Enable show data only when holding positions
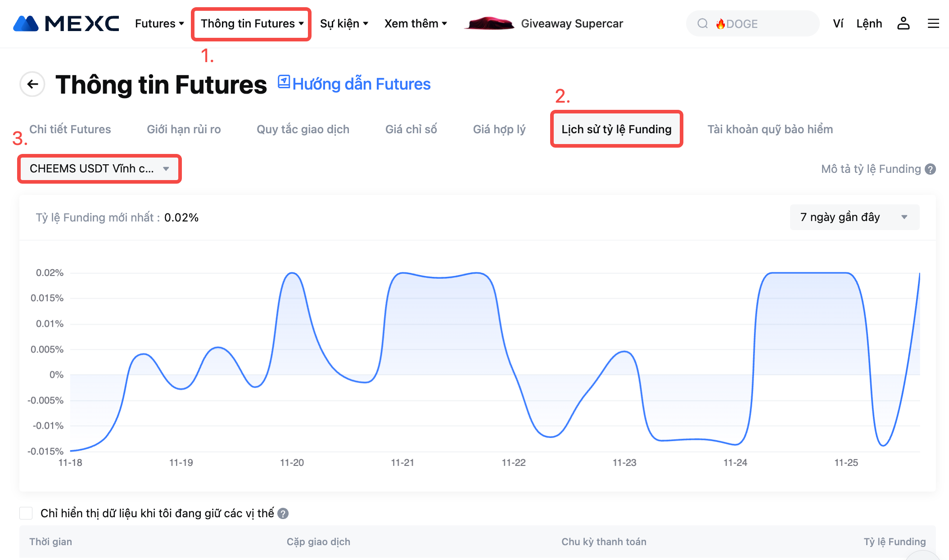 (26, 513)
